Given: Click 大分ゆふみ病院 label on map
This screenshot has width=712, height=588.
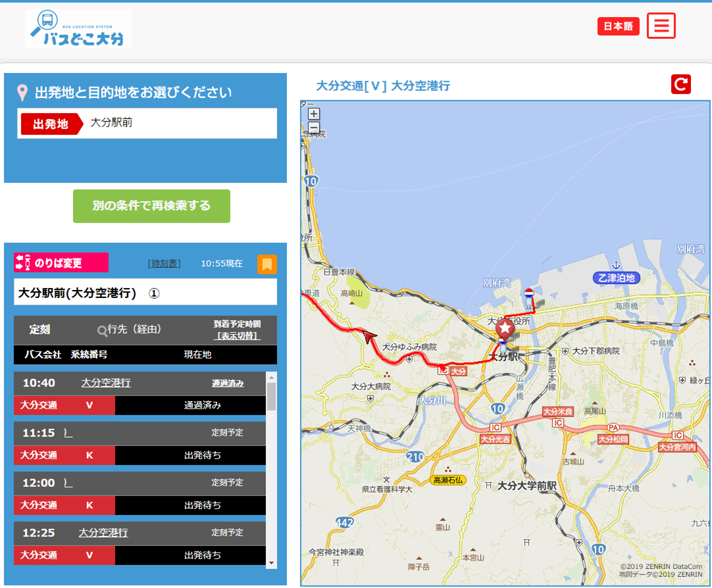Looking at the screenshot, I should (x=409, y=347).
